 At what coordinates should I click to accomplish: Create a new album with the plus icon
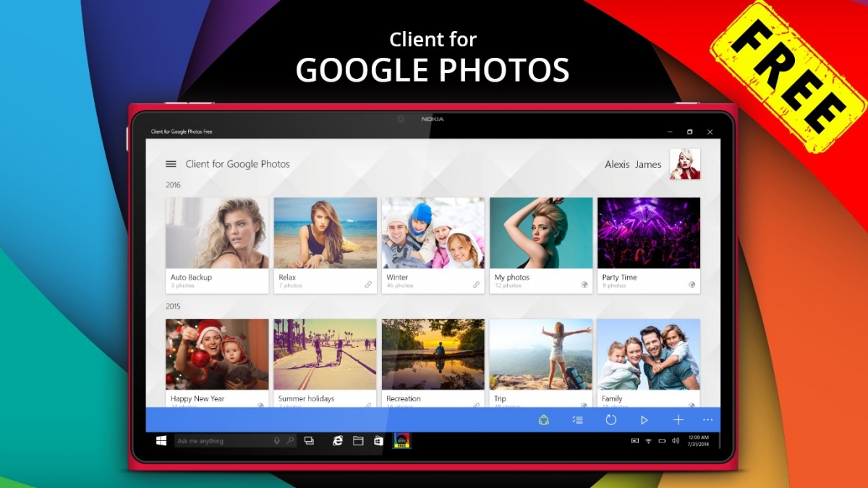pos(678,420)
